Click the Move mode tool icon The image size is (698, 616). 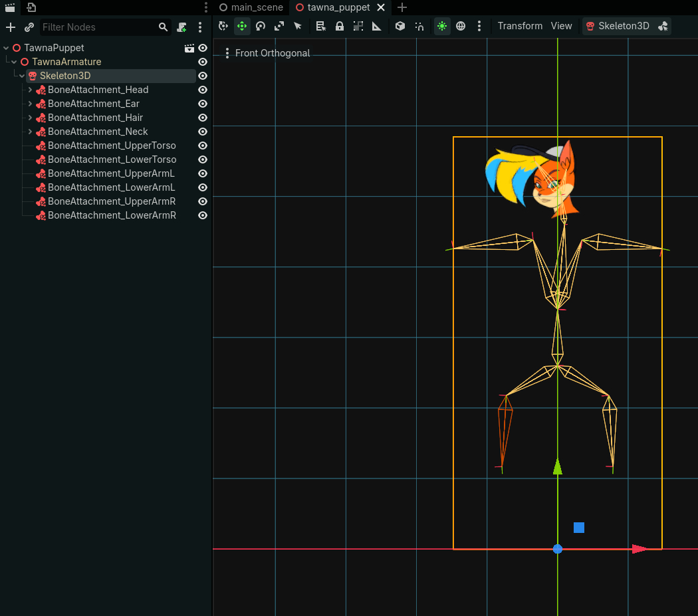coord(242,26)
